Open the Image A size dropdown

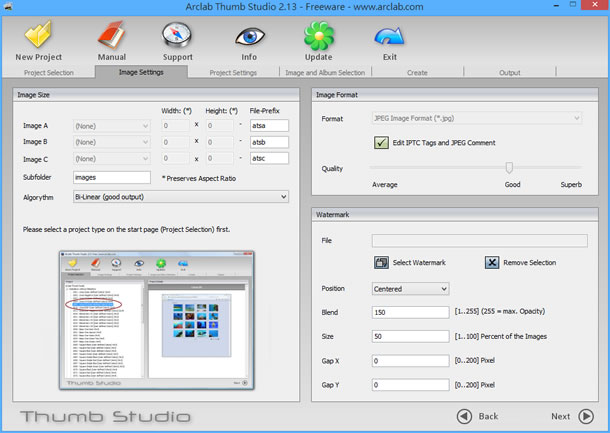tap(111, 126)
